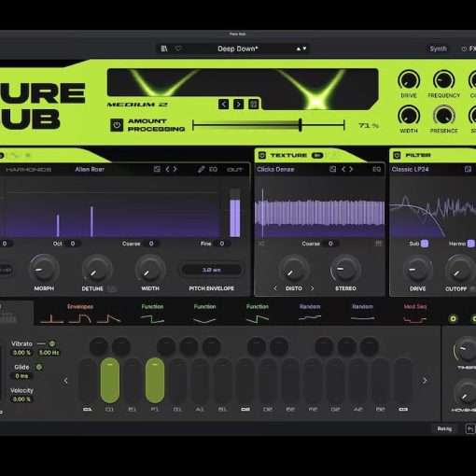Image resolution: width=476 pixels, height=476 pixels.
Task: Open the Clicks Dense texture menu
Action: tap(275, 169)
